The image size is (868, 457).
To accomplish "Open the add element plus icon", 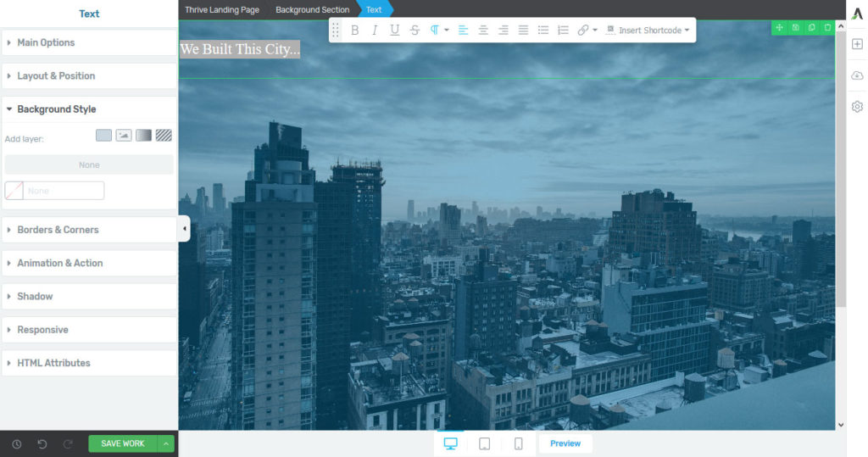I will coord(857,44).
